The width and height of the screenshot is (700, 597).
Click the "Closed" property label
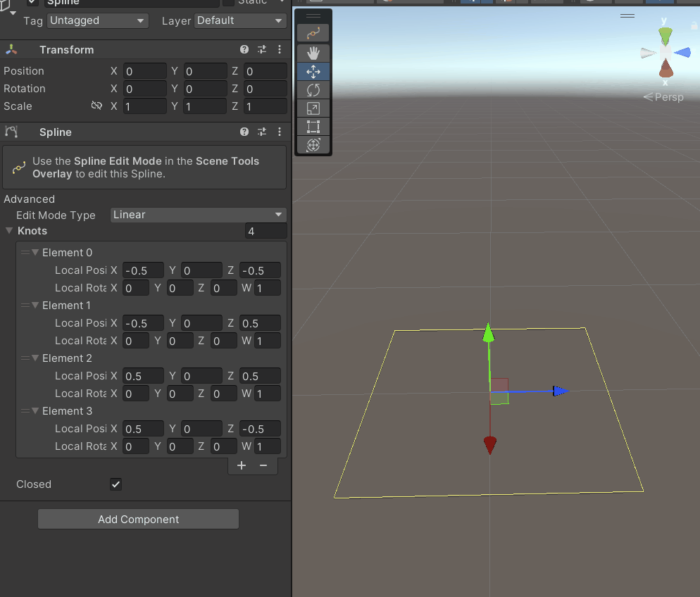tap(34, 484)
